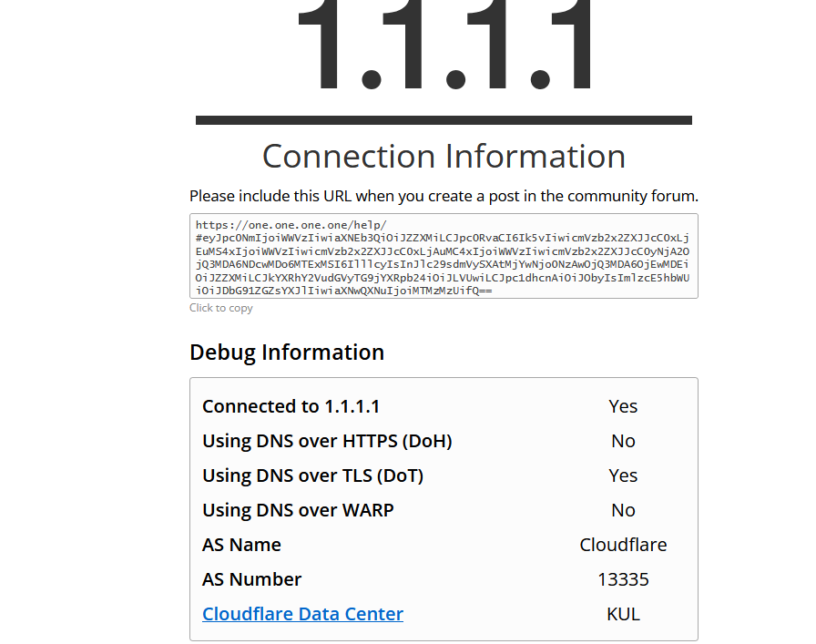Select the "AS Name" label
This screenshot has width=816, height=644.
[x=241, y=545]
